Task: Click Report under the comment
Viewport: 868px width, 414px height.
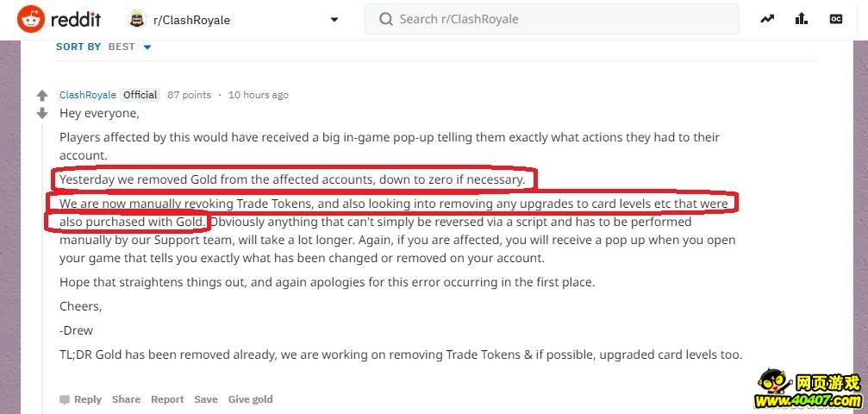Action: click(x=167, y=399)
